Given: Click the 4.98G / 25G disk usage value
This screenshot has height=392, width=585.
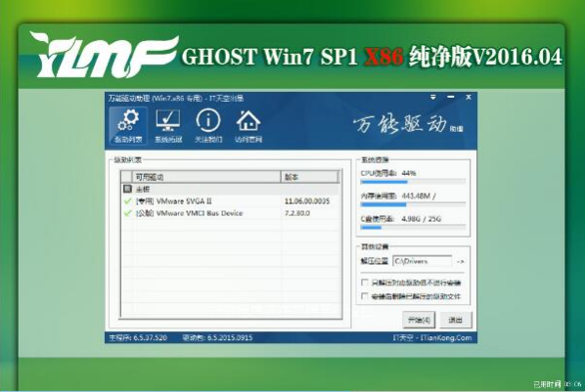Looking at the screenshot, I should (422, 219).
